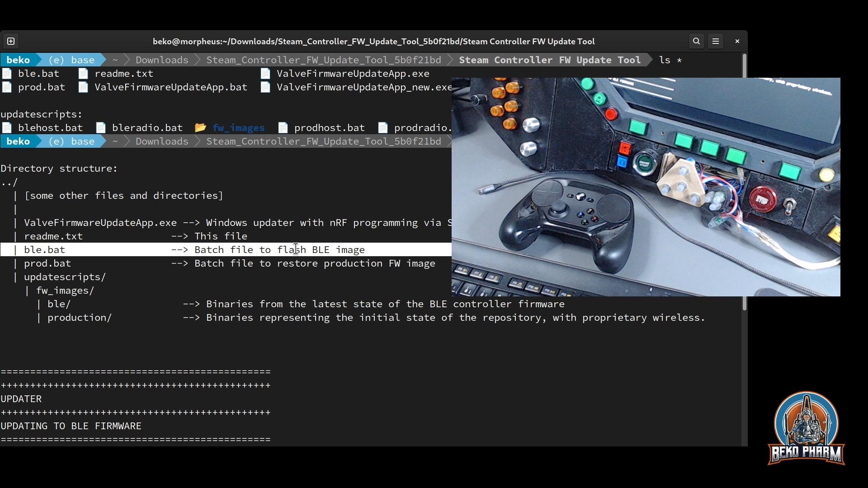Click the prod.bat file icon

click(x=7, y=87)
